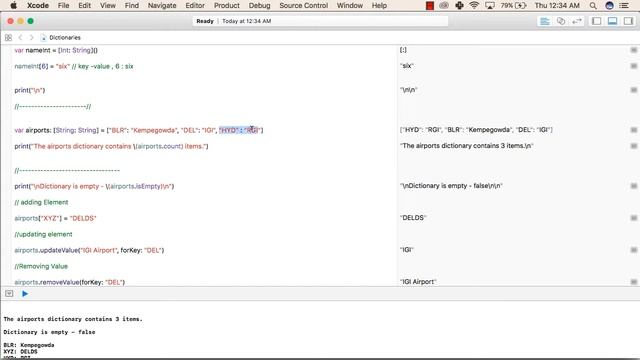This screenshot has height=360, width=640.
Task: Open the Navigate menu
Action: pyautogui.click(x=162, y=5)
